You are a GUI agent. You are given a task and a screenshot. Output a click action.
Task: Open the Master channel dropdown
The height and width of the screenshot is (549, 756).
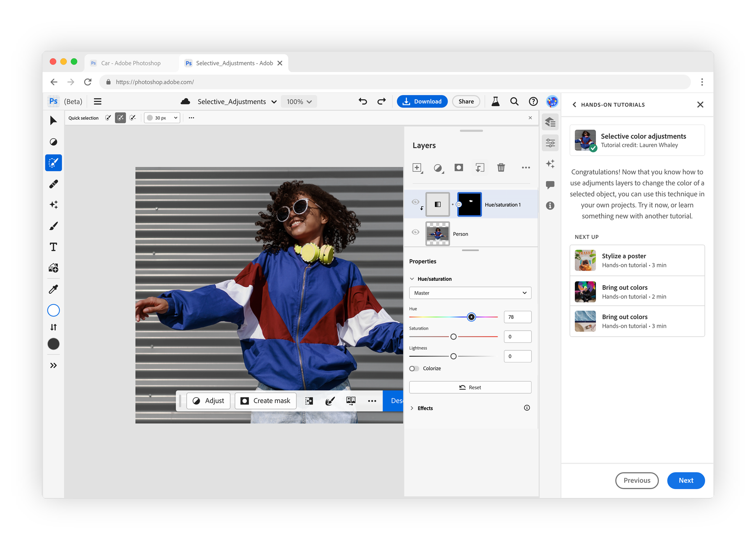tap(470, 293)
